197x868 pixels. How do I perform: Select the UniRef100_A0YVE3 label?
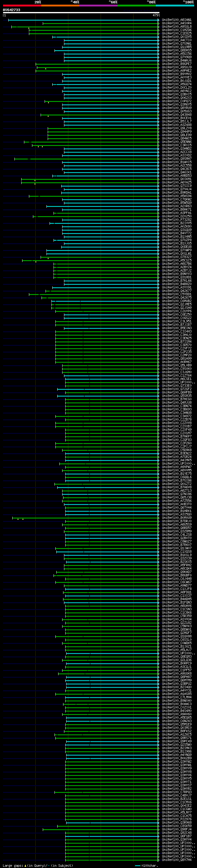176,77
